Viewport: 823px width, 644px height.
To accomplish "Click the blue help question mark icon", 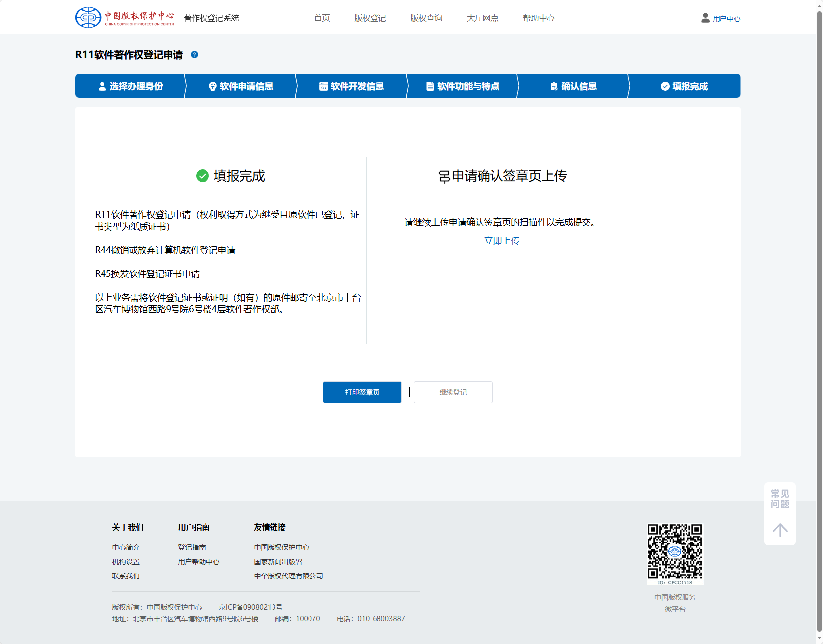I will click(x=194, y=55).
